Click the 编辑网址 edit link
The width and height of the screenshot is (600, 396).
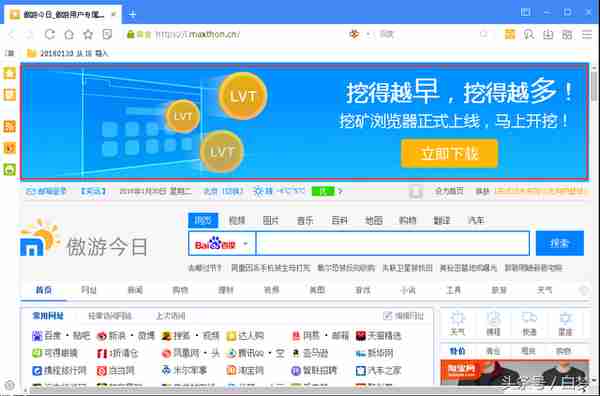pos(403,316)
